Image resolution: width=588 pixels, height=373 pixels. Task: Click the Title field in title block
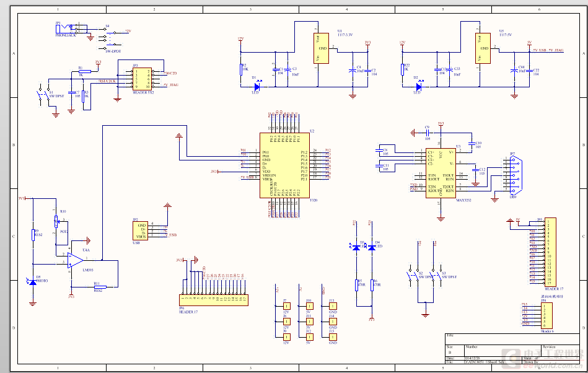[512, 340]
